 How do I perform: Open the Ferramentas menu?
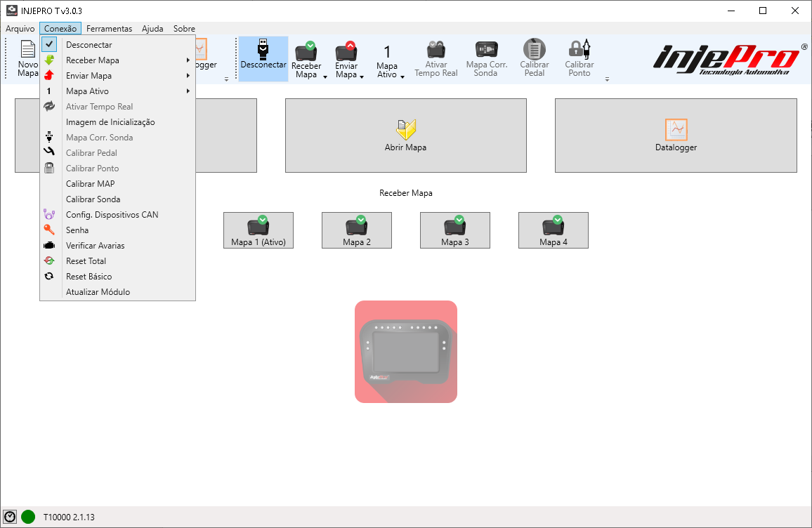click(x=109, y=29)
